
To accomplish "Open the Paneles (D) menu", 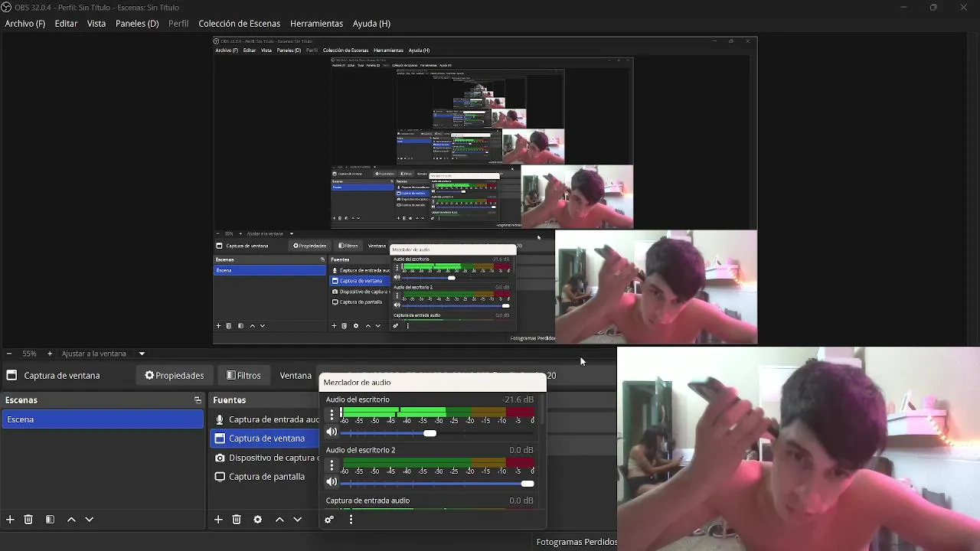I will 137,24.
